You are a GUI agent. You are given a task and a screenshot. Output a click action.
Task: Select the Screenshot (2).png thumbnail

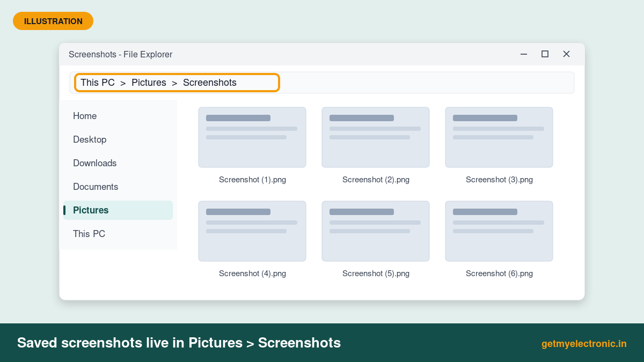pyautogui.click(x=376, y=137)
